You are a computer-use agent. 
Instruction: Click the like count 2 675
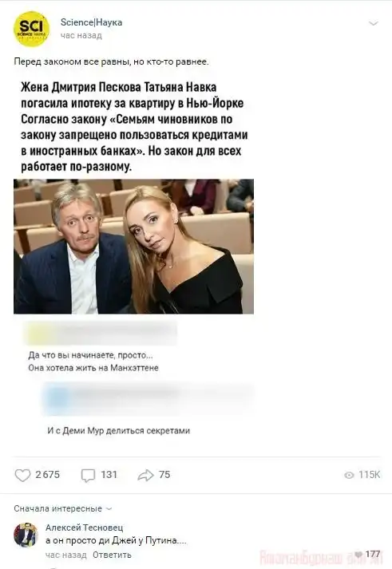click(x=48, y=475)
